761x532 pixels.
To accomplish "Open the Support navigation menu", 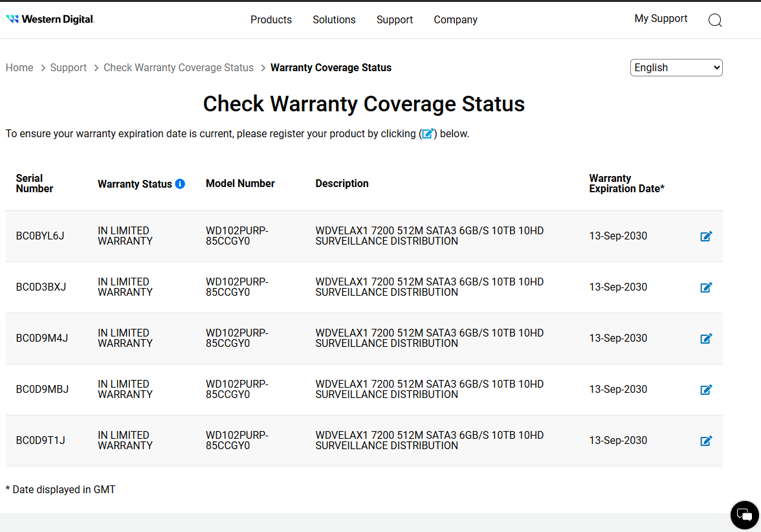I will (395, 20).
